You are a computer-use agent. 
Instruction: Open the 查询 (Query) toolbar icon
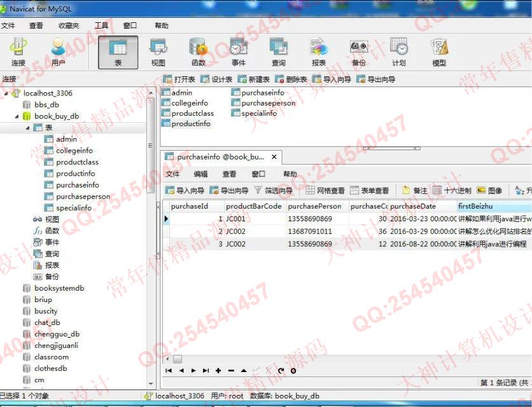click(279, 52)
